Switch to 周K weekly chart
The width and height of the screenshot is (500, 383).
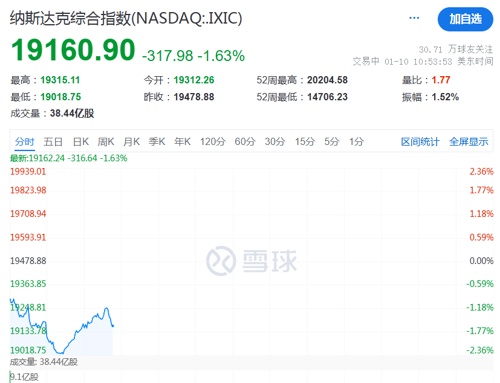pyautogui.click(x=106, y=142)
